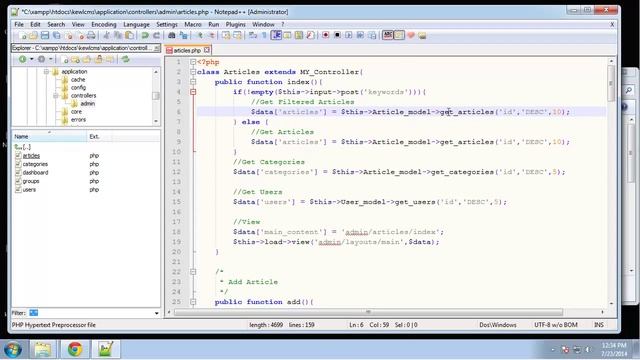Click the red heart toolbar icon

pyautogui.click(x=411, y=36)
